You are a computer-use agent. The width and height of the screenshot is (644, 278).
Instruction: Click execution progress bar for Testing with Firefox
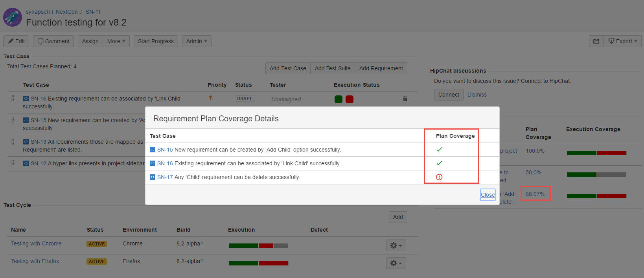click(258, 263)
